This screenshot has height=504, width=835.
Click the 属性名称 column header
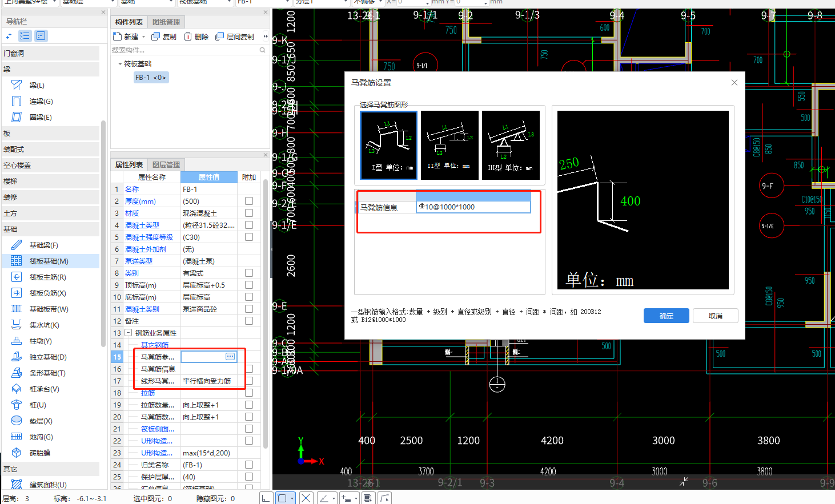click(x=152, y=177)
